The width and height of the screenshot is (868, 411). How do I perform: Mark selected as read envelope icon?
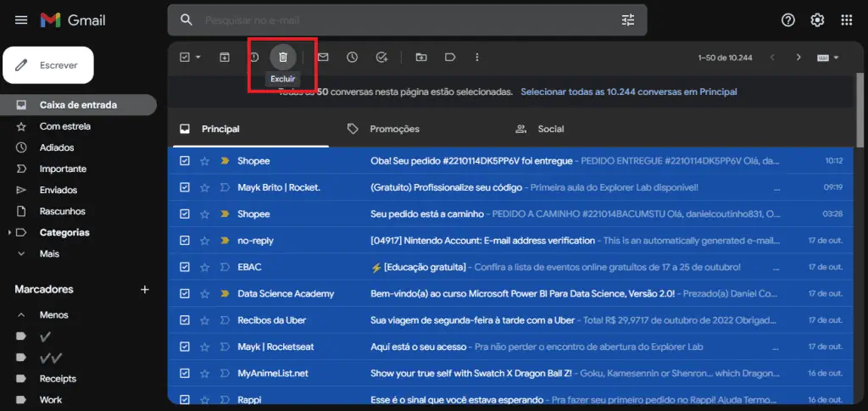323,57
